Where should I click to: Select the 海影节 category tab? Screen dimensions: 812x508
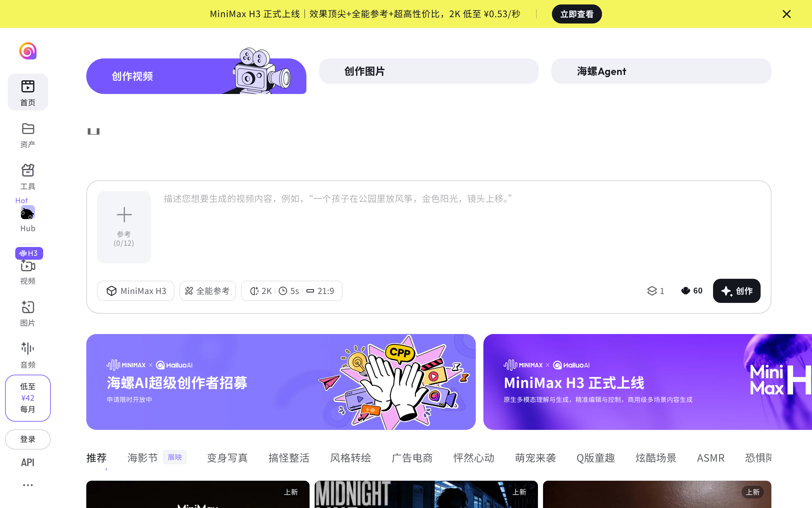coord(143,458)
